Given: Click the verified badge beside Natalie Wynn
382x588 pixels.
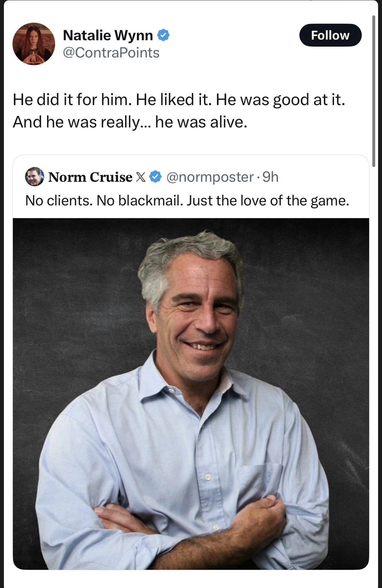Looking at the screenshot, I should pos(163,35).
